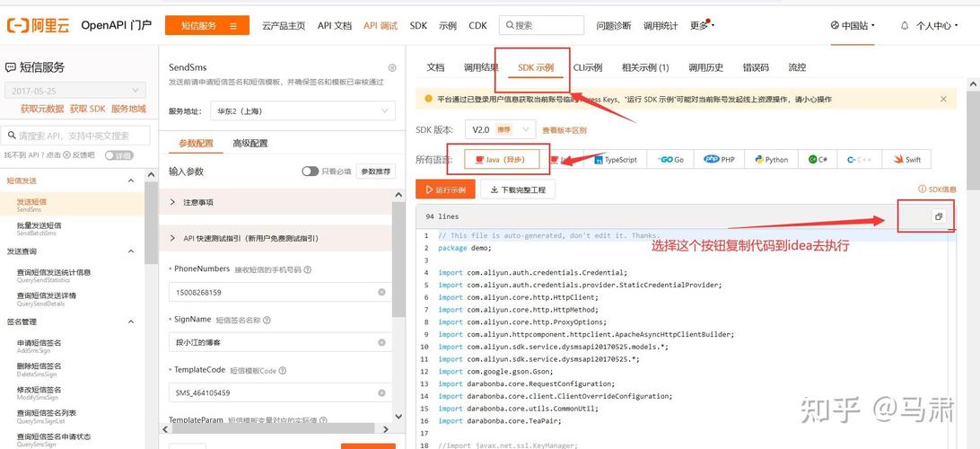The width and height of the screenshot is (980, 449).
Task: Go to 云产品主页 in the top navigation
Action: [283, 26]
